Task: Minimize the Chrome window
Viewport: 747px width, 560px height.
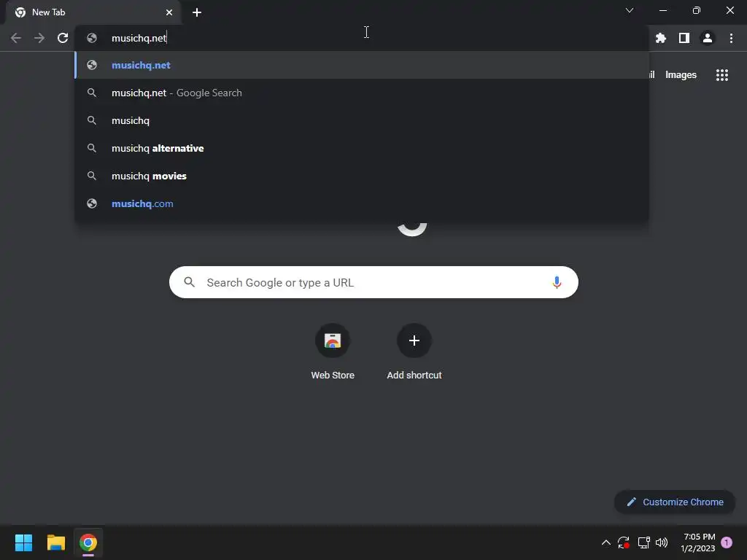Action: (x=662, y=10)
